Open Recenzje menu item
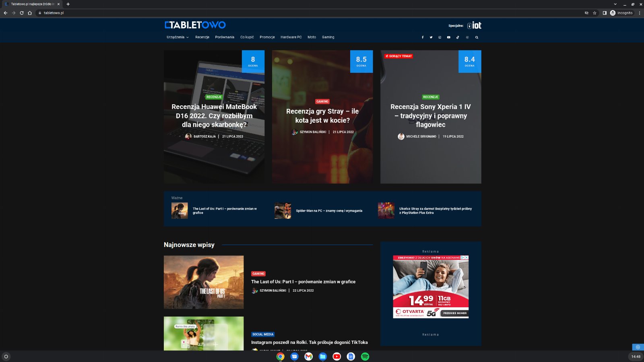This screenshot has width=644, height=362. (202, 37)
